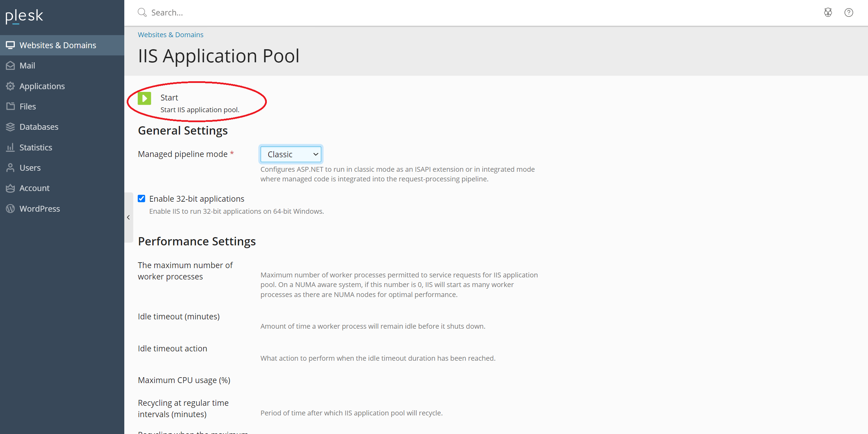Screen dimensions: 868x434
Task: Click the search magnifier icon
Action: click(142, 12)
